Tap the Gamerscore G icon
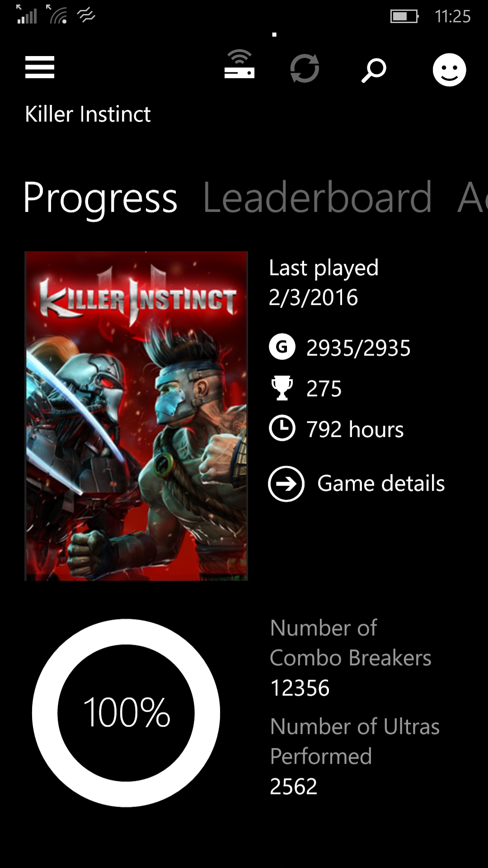Viewport: 488px width, 868px height. pyautogui.click(x=282, y=347)
